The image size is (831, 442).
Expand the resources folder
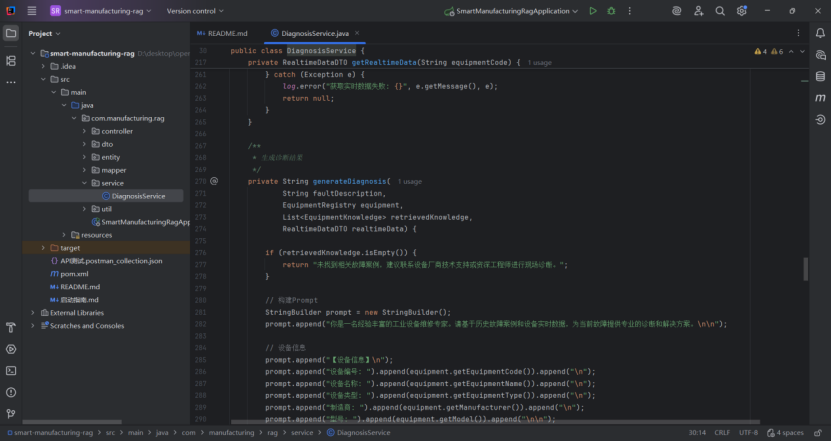pyautogui.click(x=64, y=235)
